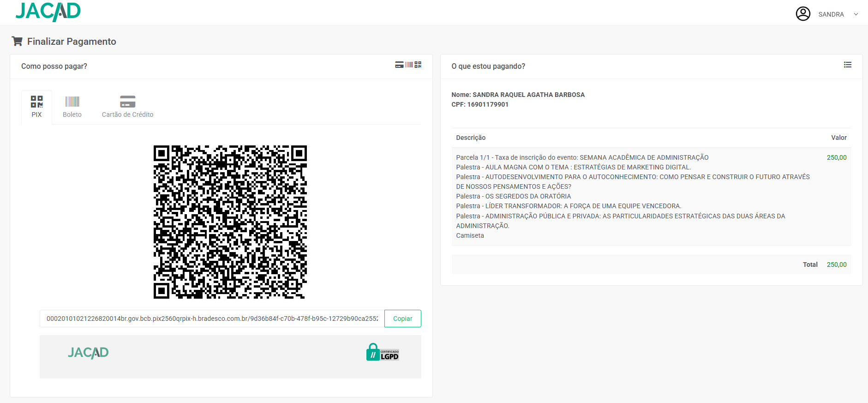868x403 pixels.
Task: Copy the PIX code with Copiar button
Action: point(402,319)
